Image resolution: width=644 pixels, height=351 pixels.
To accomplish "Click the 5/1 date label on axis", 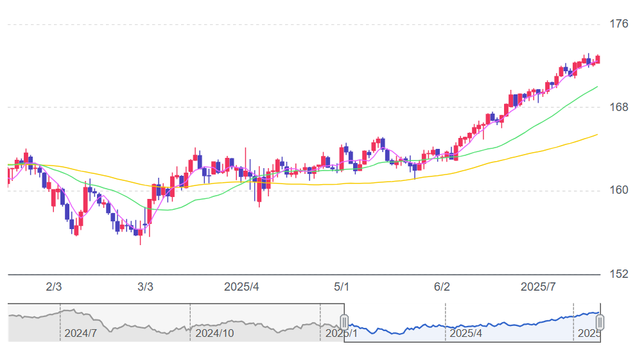I will pyautogui.click(x=342, y=287).
